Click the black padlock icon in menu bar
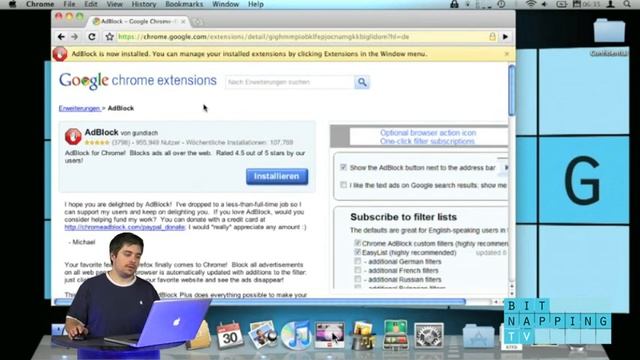 (454, 4)
